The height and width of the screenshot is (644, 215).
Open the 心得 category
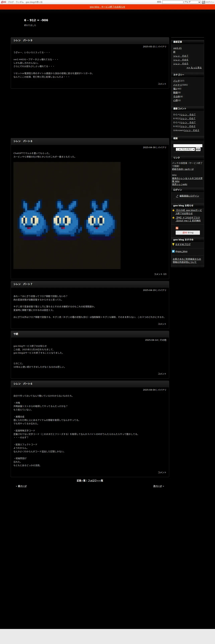pyautogui.click(x=175, y=100)
